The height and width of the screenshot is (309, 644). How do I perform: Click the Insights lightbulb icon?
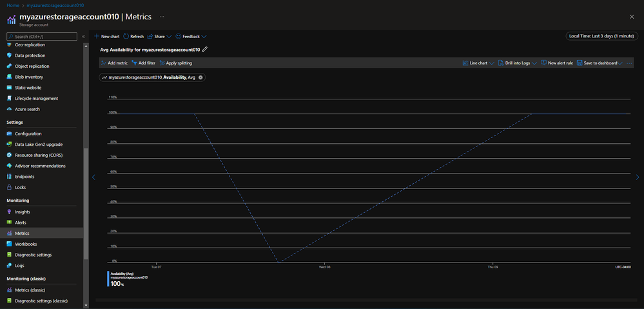[x=10, y=212]
